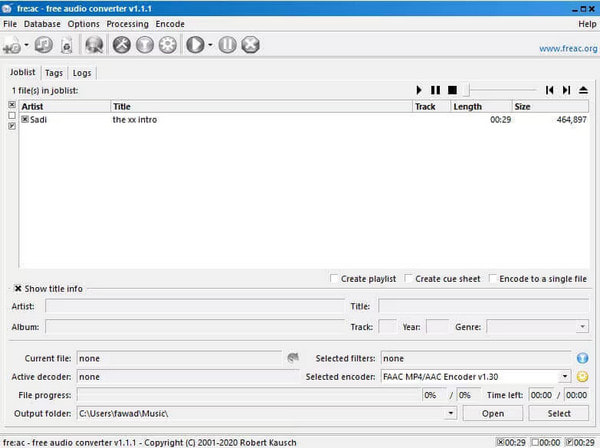Click the Artist input field

tap(195, 306)
